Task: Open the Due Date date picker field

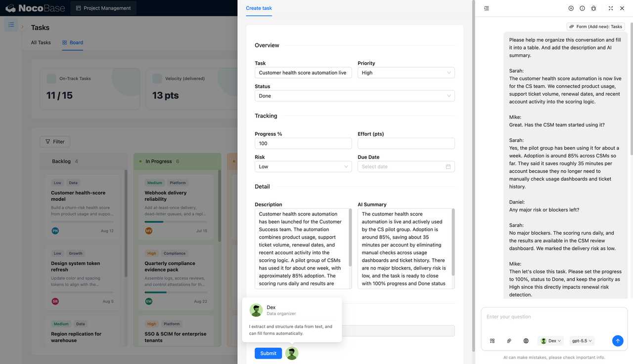Action: point(406,166)
